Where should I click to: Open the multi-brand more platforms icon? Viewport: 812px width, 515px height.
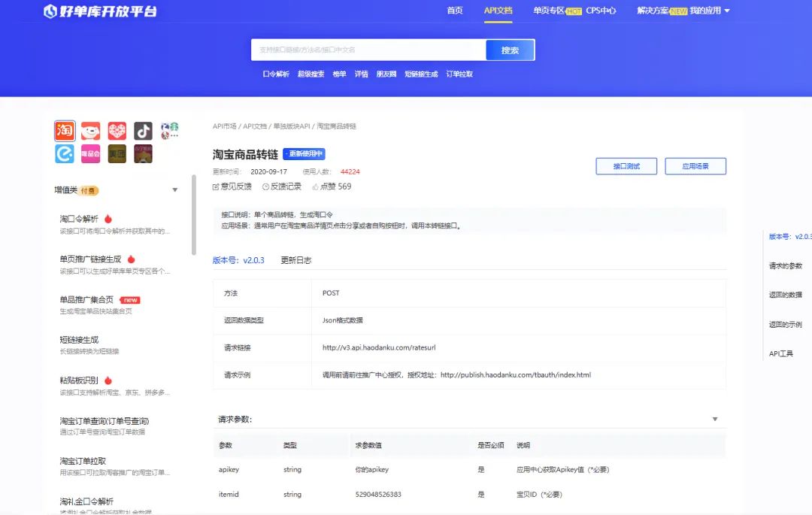169,130
